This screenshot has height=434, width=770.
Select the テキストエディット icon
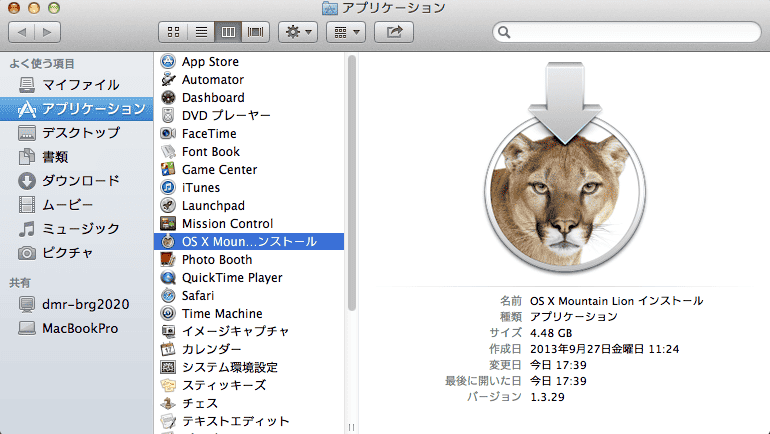point(168,421)
